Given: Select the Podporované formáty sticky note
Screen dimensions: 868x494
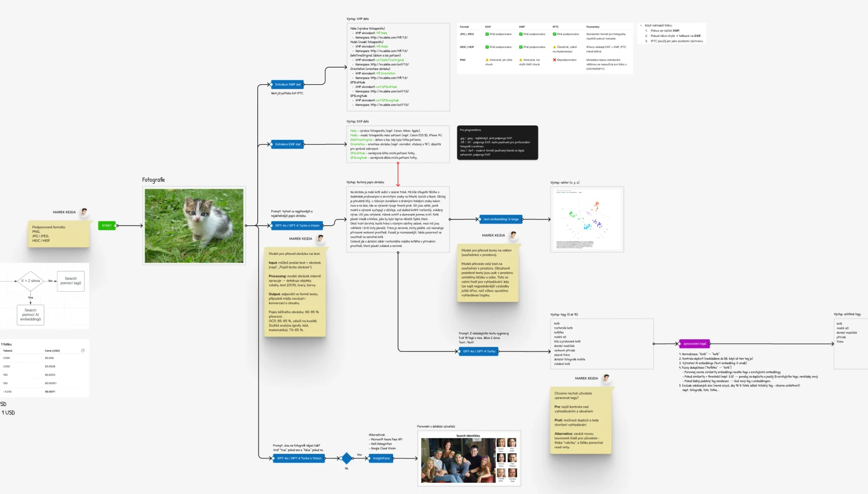Looking at the screenshot, I should [59, 234].
